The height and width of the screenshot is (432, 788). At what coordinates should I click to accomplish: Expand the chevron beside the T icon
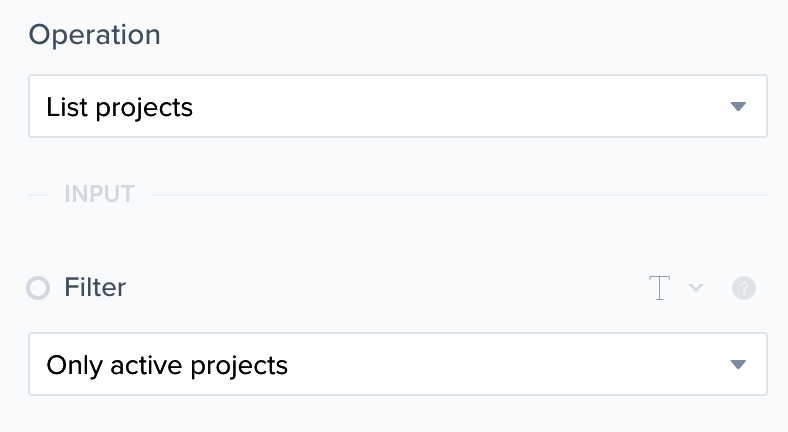click(x=697, y=288)
